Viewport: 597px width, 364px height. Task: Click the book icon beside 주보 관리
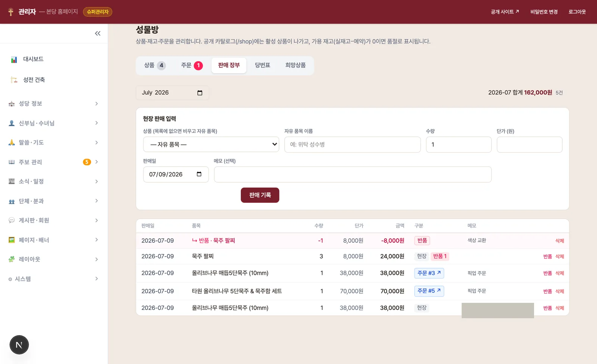(x=12, y=162)
